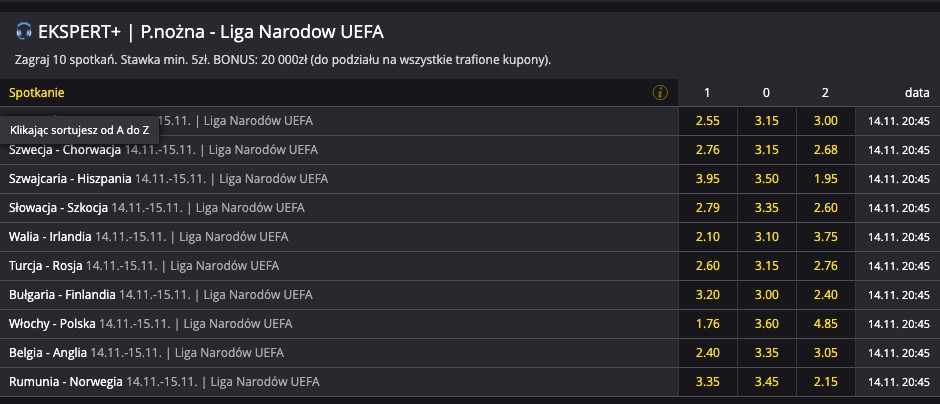The height and width of the screenshot is (404, 940).
Task: Sort matches via the Spotkanie column header
Action: pos(37,93)
